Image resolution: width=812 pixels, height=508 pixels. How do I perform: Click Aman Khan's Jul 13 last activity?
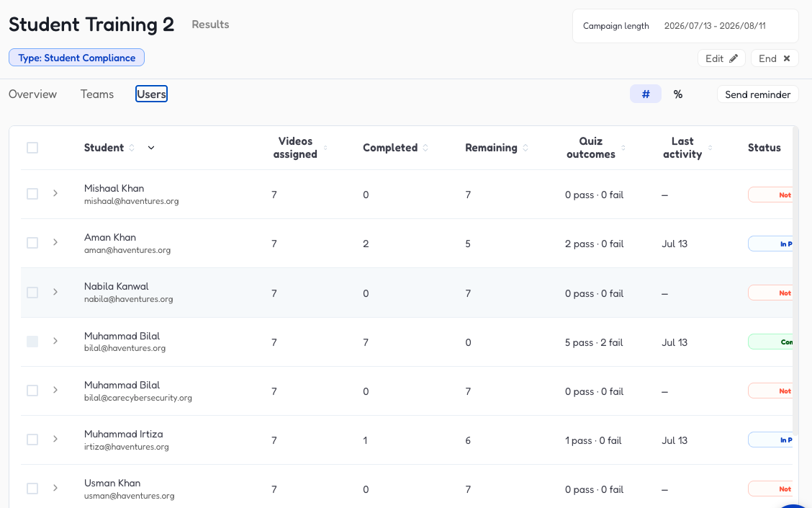pos(675,244)
